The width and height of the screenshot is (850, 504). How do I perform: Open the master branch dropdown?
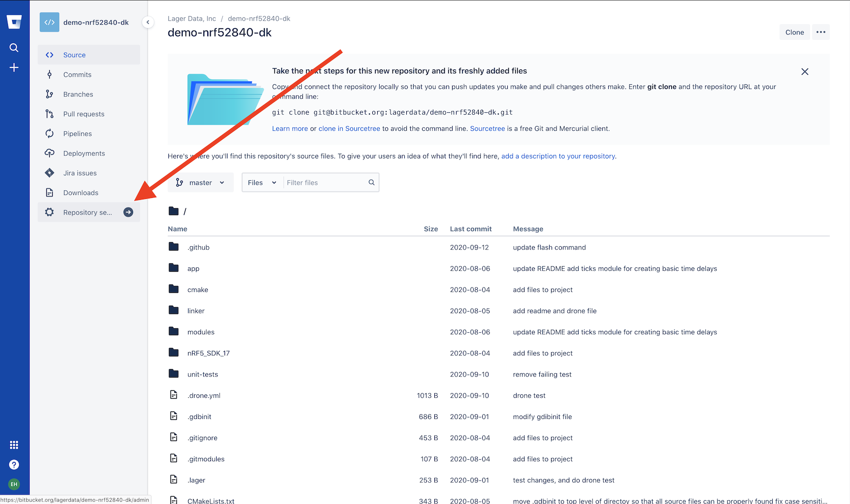coord(200,182)
